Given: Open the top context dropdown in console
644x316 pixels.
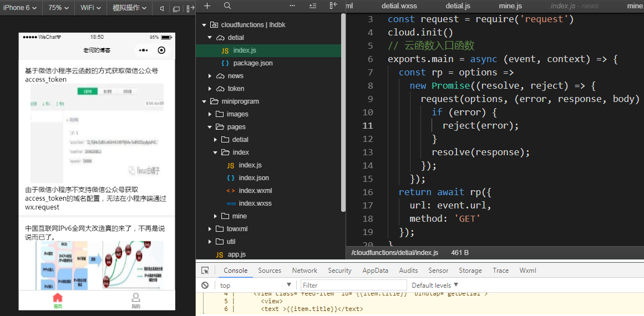Looking at the screenshot, I should click(255, 285).
